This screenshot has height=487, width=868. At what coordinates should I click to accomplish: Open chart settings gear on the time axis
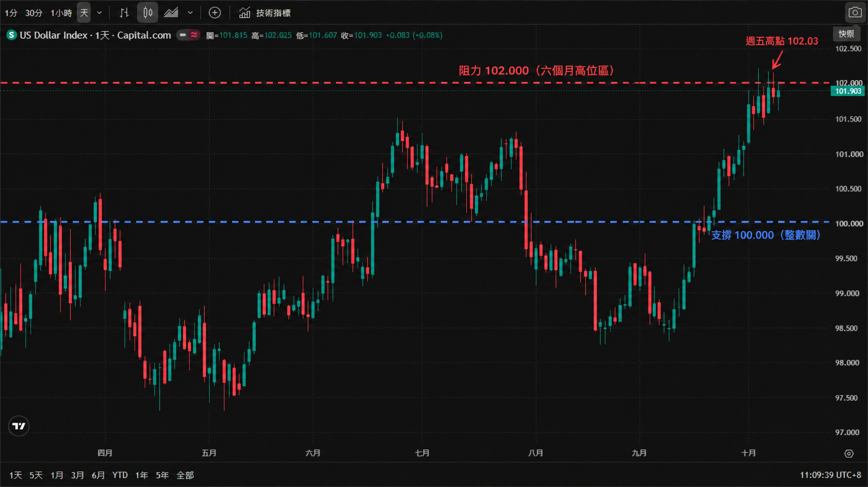tap(849, 454)
